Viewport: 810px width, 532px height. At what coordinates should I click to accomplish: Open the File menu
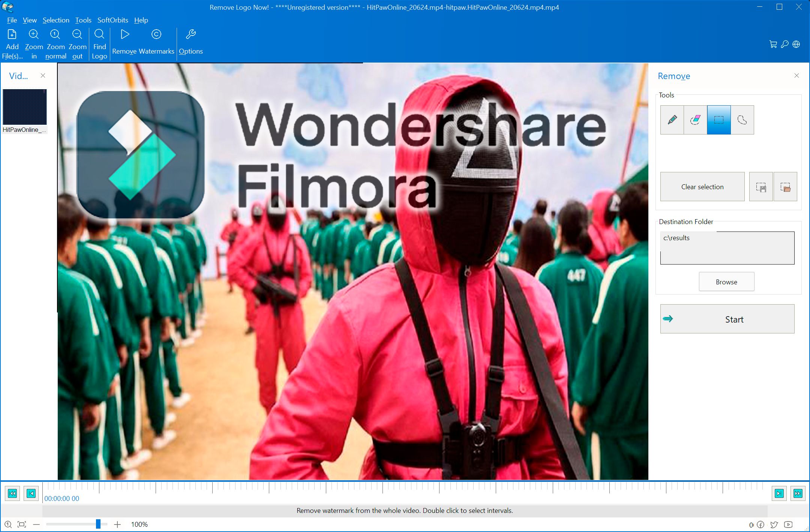tap(11, 19)
